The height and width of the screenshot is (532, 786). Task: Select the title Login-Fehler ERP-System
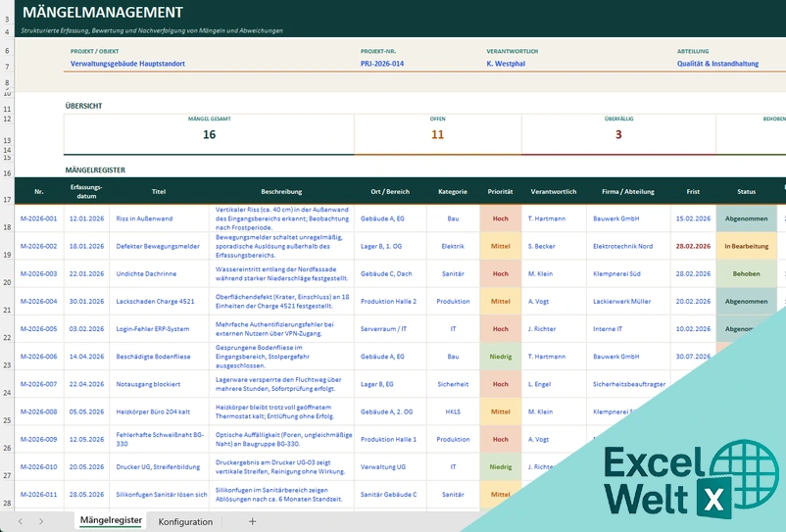153,328
